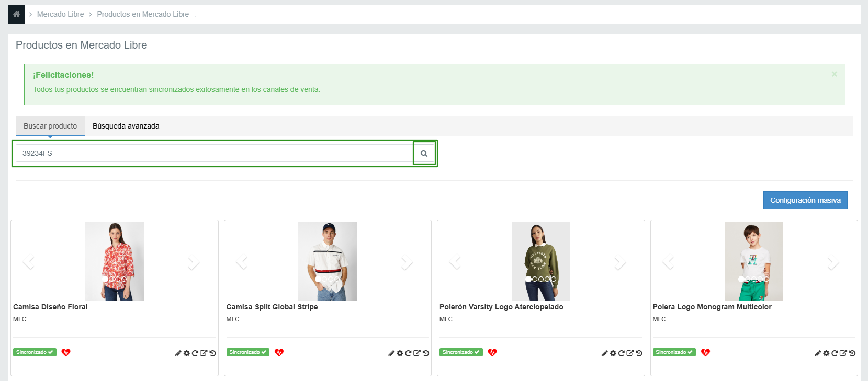Open settings gear for Polera Logo Monogram
This screenshot has height=381, width=868.
(826, 353)
